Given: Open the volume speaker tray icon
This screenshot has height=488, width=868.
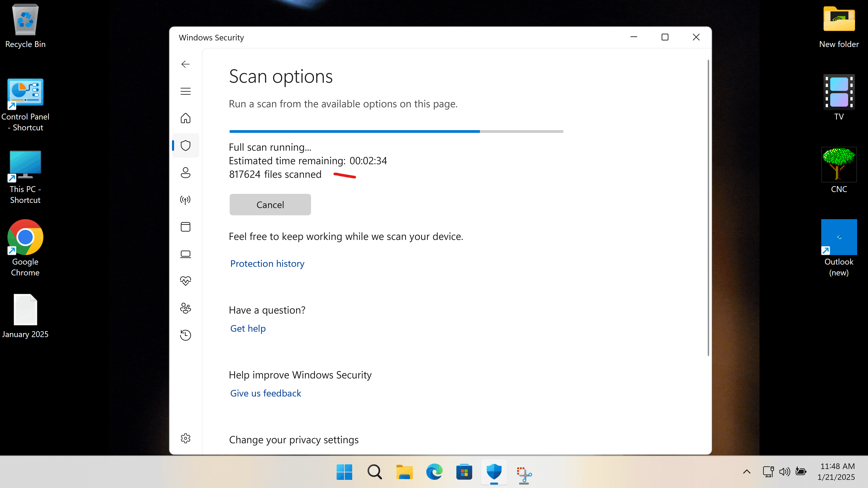Looking at the screenshot, I should click(785, 472).
